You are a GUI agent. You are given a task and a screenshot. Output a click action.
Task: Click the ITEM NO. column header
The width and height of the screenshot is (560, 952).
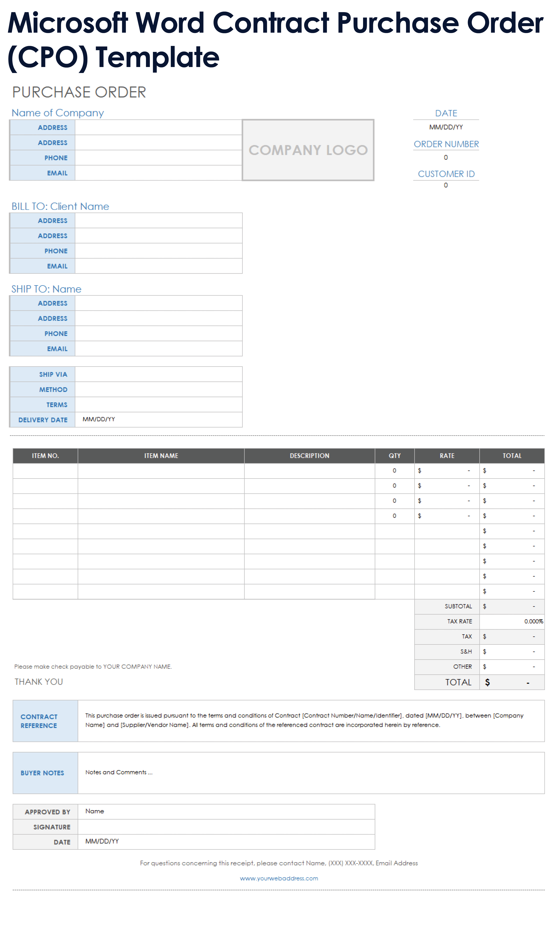45,456
